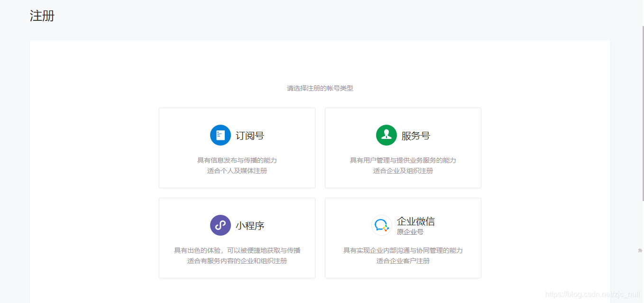Click the 请选择注册的帐号类型 prompt text
Screen dimensions: 644x303
point(320,88)
